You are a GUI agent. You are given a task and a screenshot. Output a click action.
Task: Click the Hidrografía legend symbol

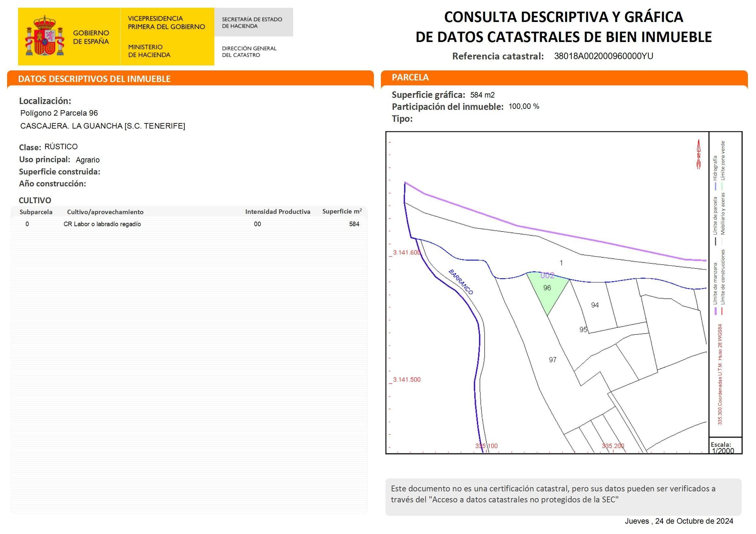coord(716,186)
